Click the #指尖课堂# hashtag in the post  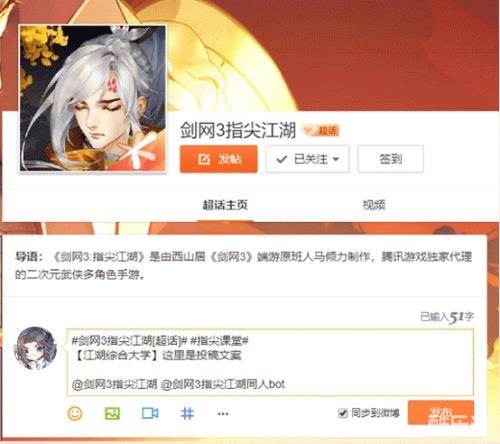click(x=219, y=341)
